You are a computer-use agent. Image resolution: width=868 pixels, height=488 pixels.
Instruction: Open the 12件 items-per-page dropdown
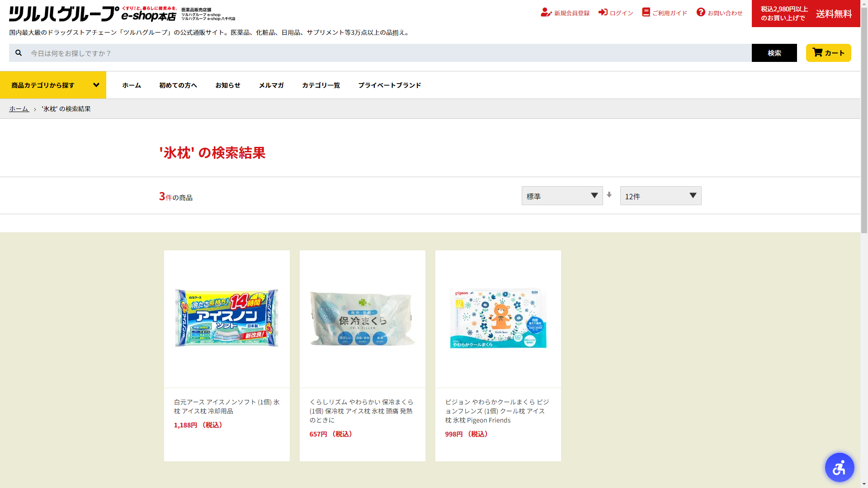(x=660, y=196)
